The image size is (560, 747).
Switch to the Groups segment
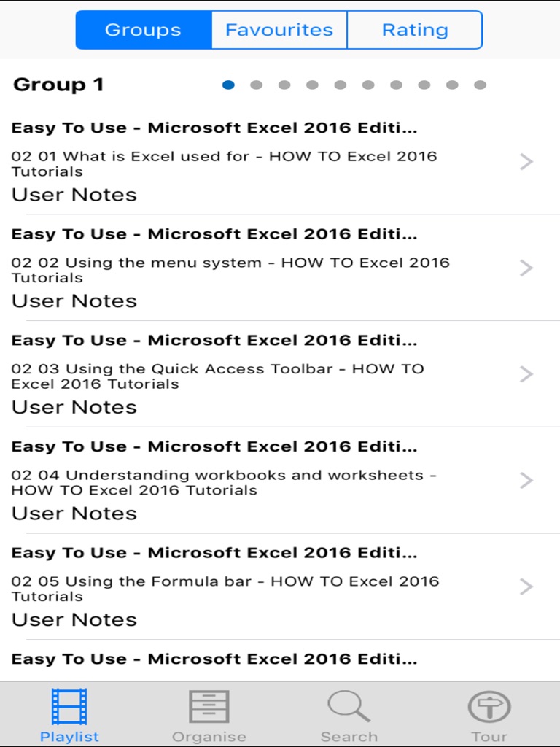click(143, 30)
